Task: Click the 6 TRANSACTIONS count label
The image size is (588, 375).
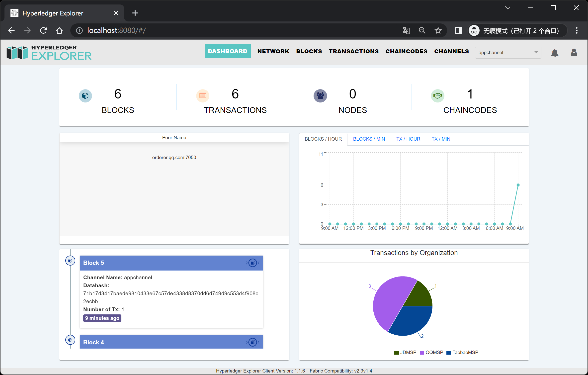Action: click(x=235, y=101)
